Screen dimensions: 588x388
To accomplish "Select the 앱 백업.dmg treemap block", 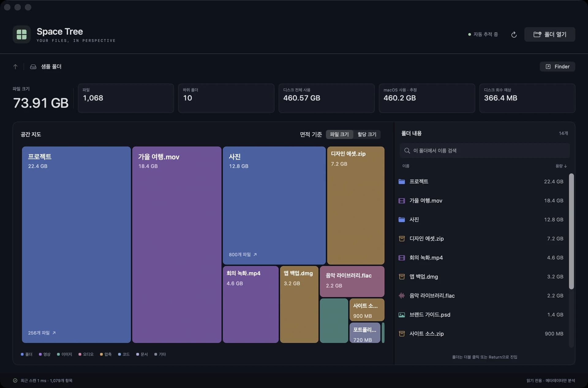I will pos(299,304).
